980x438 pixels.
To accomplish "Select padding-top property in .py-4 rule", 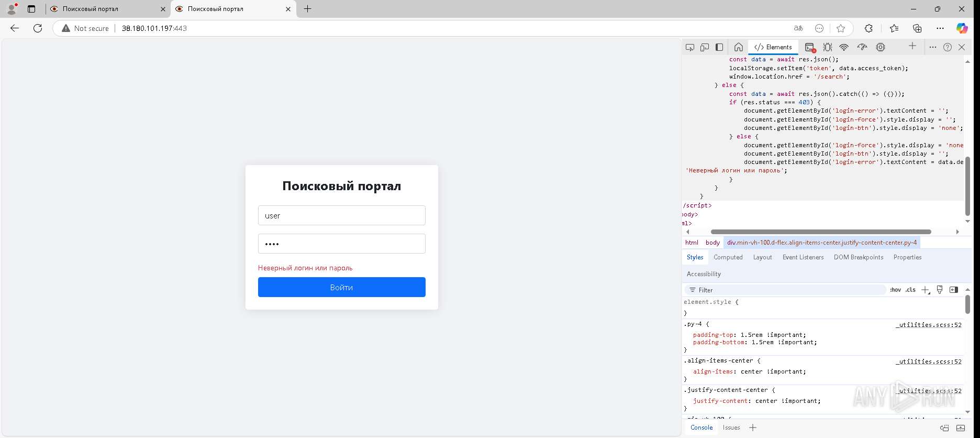I will pos(713,335).
